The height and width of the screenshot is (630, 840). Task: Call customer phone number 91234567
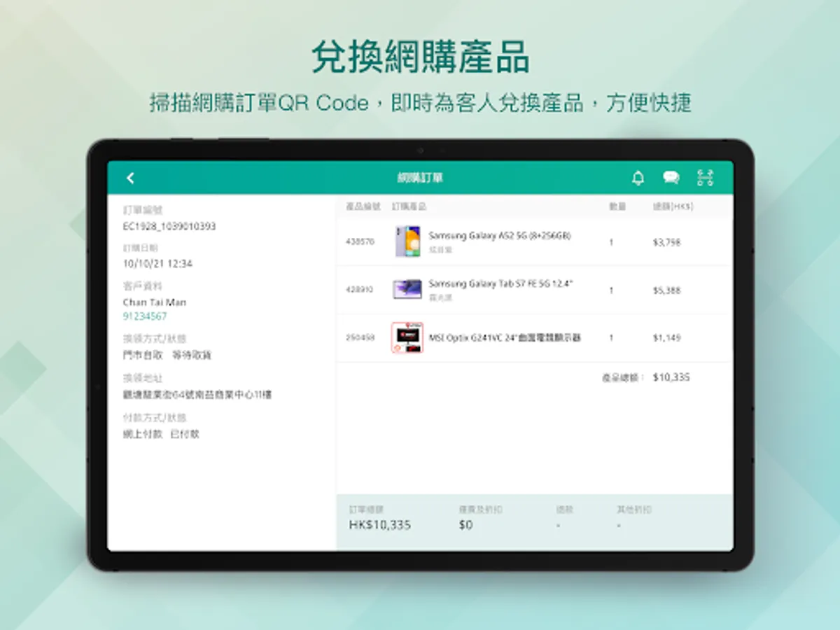pos(145,316)
